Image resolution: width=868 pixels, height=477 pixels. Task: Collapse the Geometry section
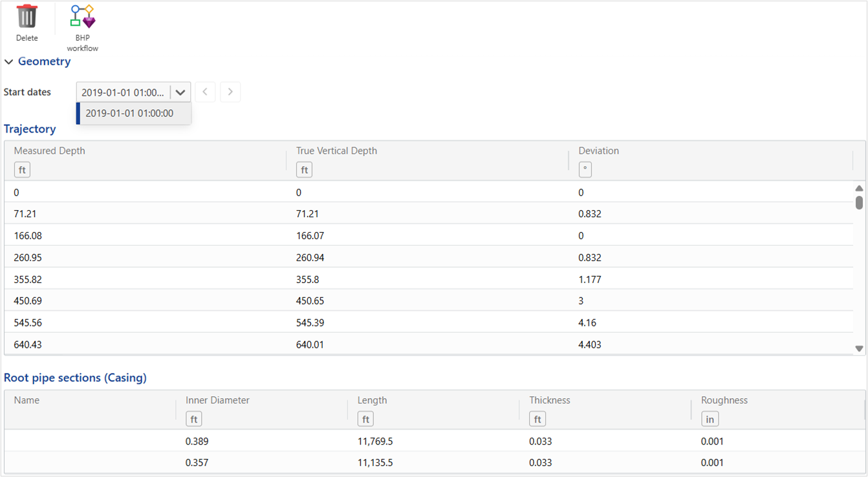[9, 62]
